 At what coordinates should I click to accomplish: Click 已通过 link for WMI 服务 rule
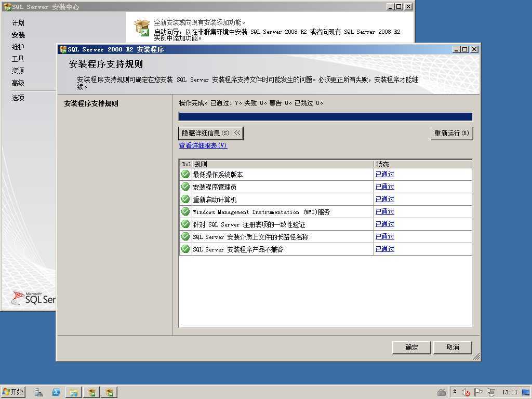pyautogui.click(x=385, y=212)
